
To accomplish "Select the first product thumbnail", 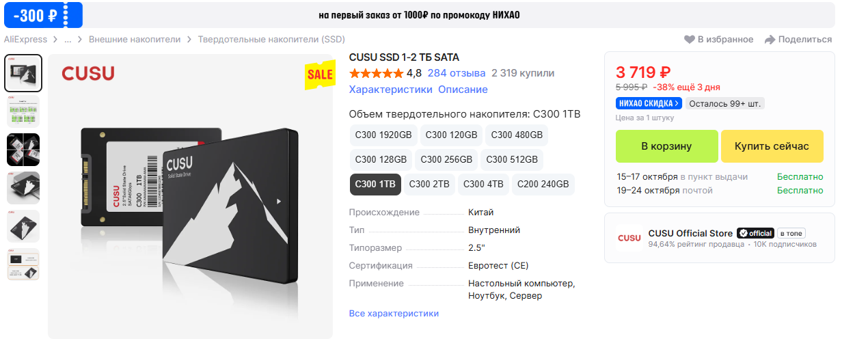I will 23,73.
